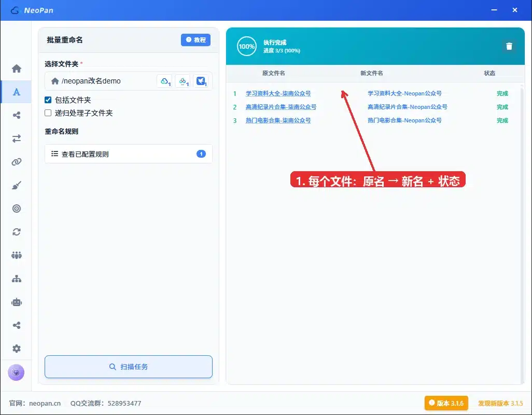Minimize the NeoPan window
Viewport: 532px width, 415px height.
click(x=494, y=10)
